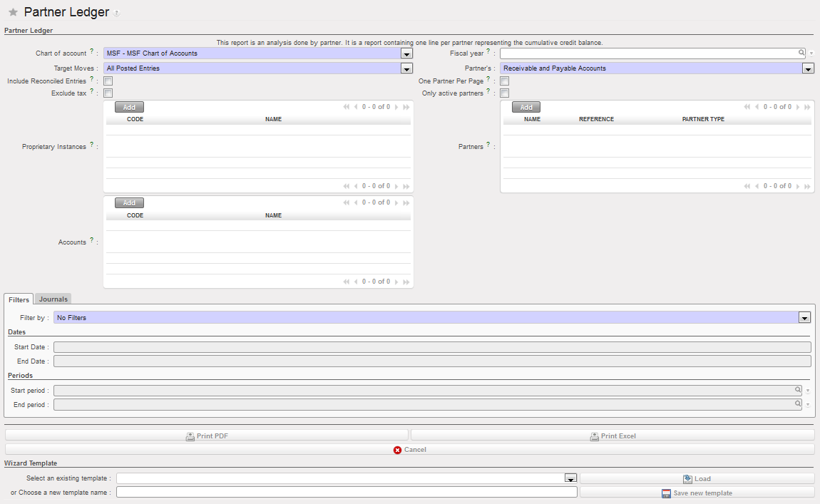Add a partner using Partners Add button
Image resolution: width=820 pixels, height=504 pixels.
[526, 108]
